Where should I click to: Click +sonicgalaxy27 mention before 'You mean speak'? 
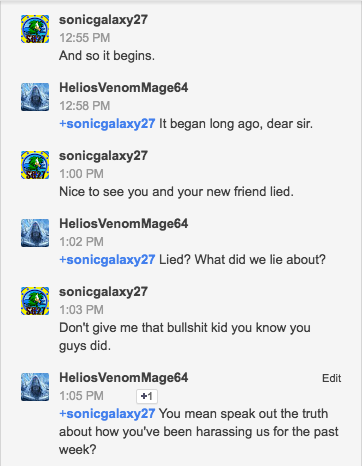point(107,414)
